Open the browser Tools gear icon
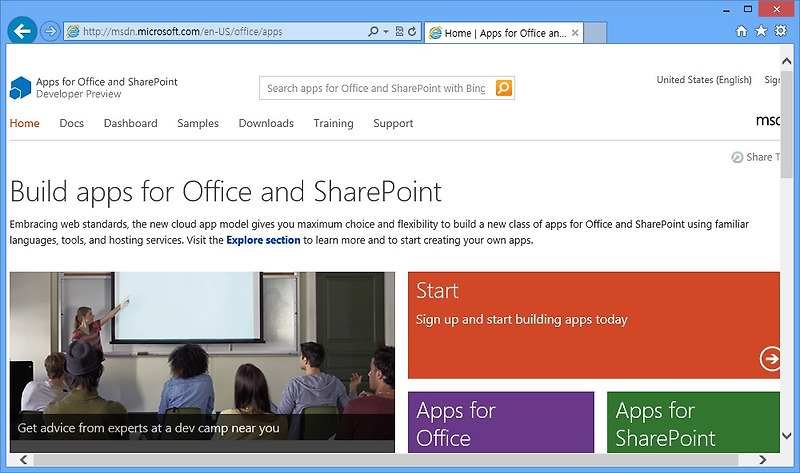This screenshot has height=473, width=800. (x=781, y=31)
